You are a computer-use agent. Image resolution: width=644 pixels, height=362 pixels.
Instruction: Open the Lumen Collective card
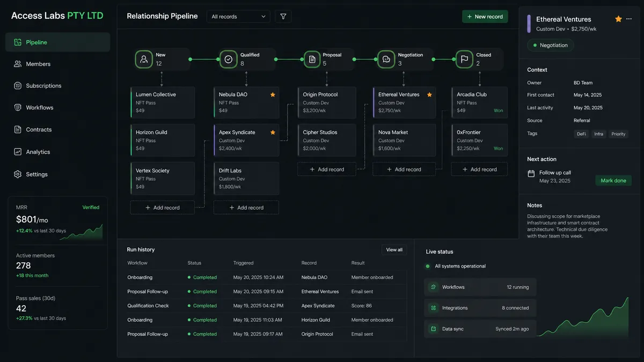coord(163,102)
